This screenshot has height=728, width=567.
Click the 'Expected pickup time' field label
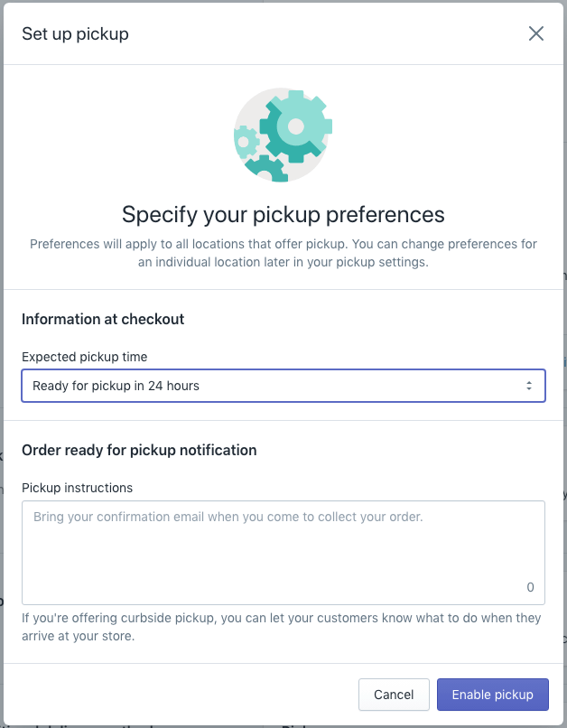click(x=85, y=357)
